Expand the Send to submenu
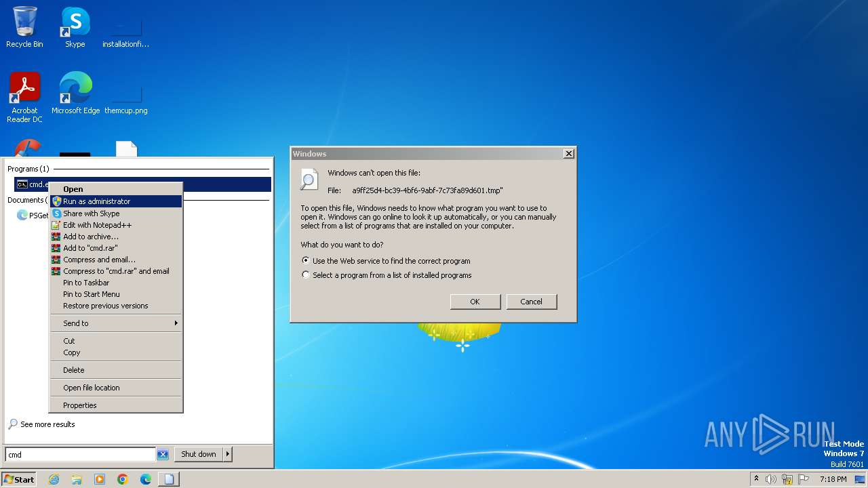 click(116, 323)
